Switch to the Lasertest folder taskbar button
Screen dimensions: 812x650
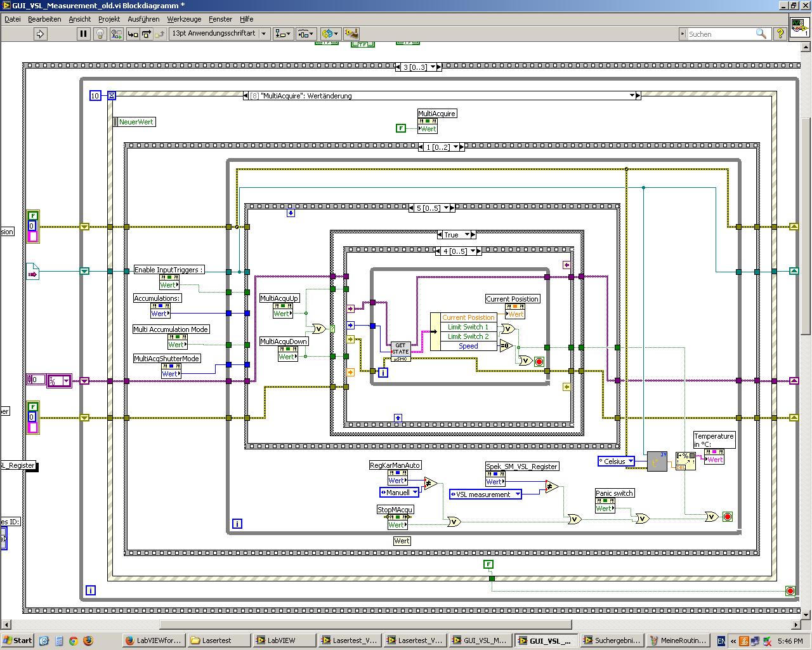pos(218,640)
